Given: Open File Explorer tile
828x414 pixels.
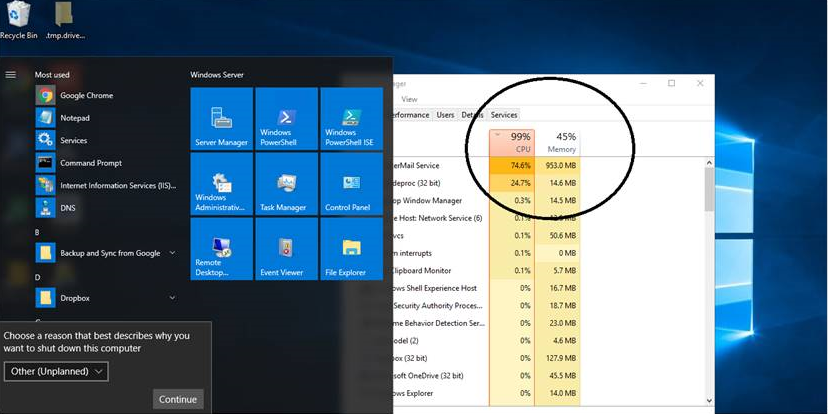Looking at the screenshot, I should click(351, 249).
